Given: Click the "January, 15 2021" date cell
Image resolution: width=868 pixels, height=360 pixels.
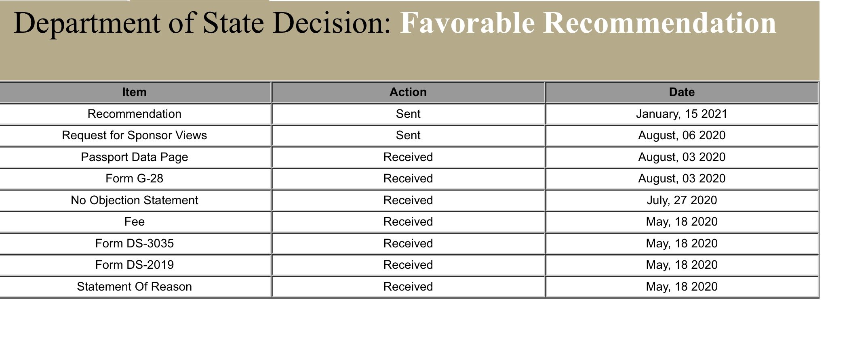Looking at the screenshot, I should 681,114.
